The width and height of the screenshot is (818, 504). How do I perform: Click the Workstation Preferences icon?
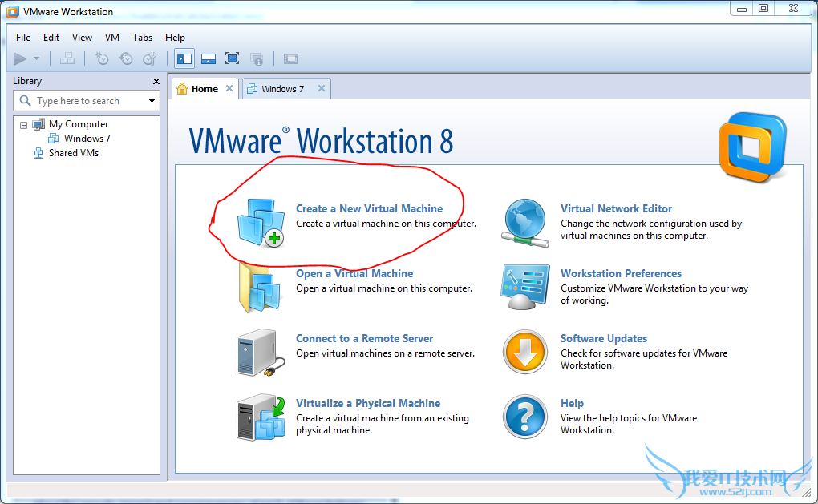point(525,287)
